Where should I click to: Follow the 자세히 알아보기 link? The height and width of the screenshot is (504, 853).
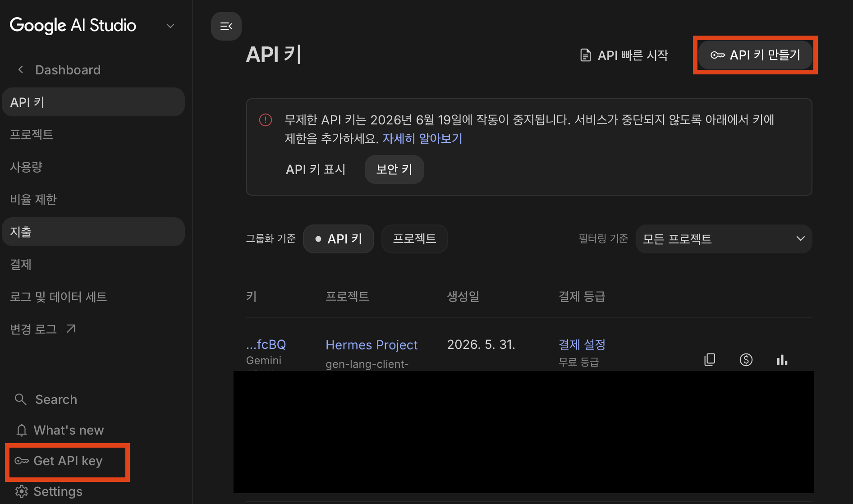422,138
